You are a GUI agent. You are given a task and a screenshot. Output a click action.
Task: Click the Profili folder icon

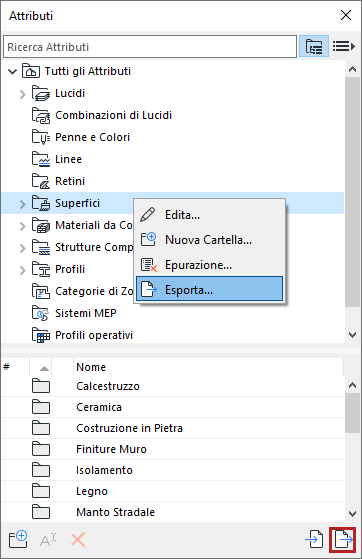click(x=41, y=270)
